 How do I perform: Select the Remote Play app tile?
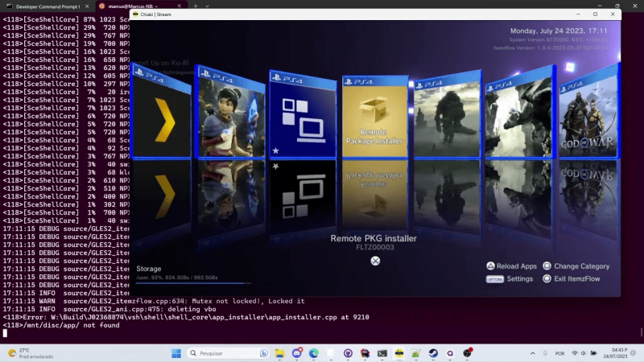tap(303, 114)
